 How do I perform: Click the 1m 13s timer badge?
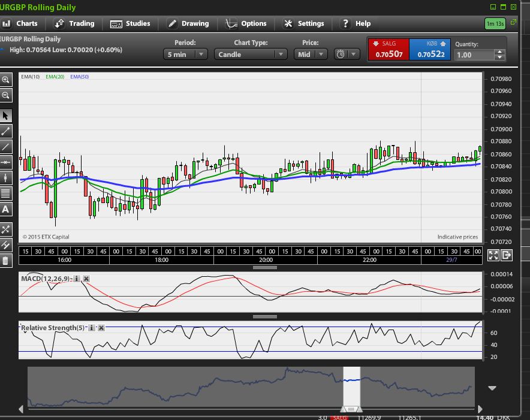(495, 23)
